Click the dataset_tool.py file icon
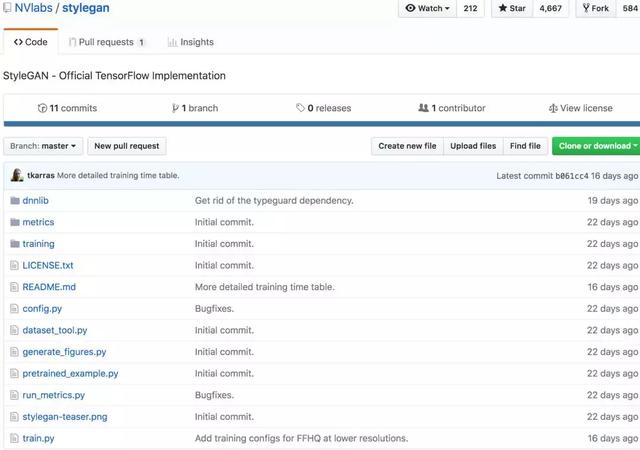Viewport: 640px width, 450px height. click(x=14, y=330)
